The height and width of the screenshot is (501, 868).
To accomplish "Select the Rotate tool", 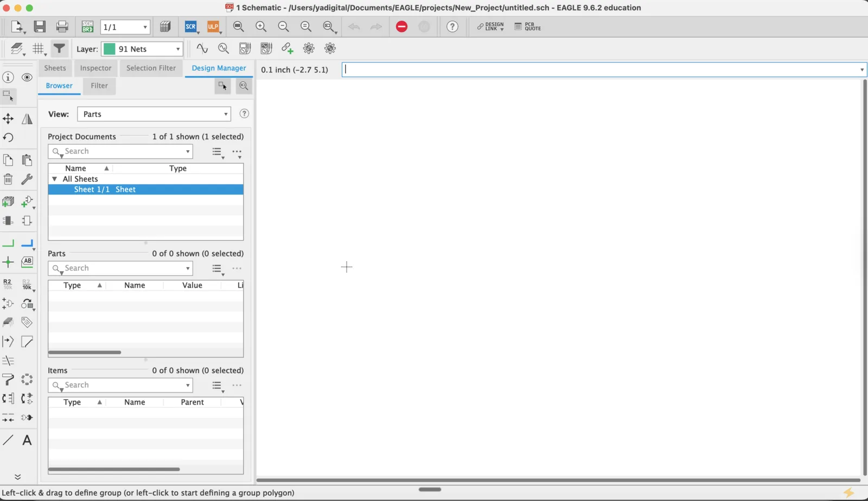I will 8,137.
